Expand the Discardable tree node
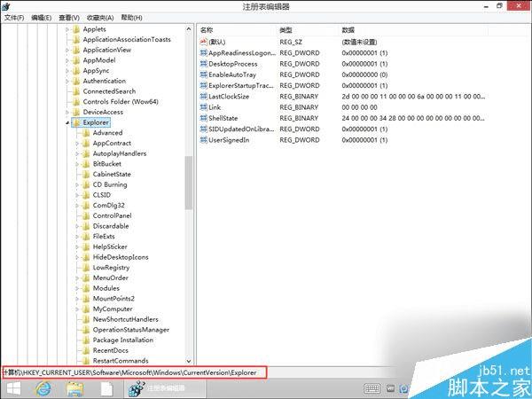Image resolution: width=532 pixels, height=399 pixels. (x=77, y=226)
